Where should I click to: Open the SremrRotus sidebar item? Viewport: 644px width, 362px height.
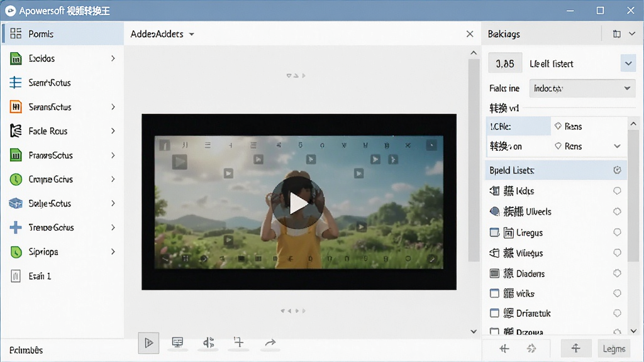coord(62,82)
